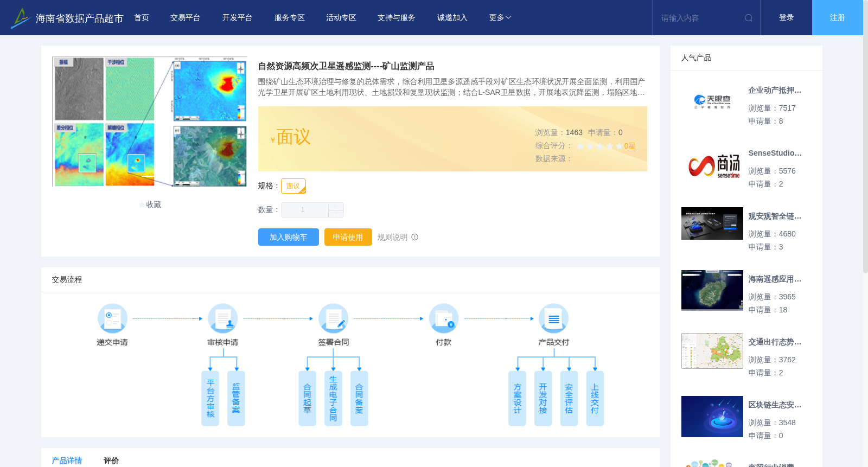Switch to the 产品详情 tab
Screen dimensions: 868x467
tap(67, 460)
